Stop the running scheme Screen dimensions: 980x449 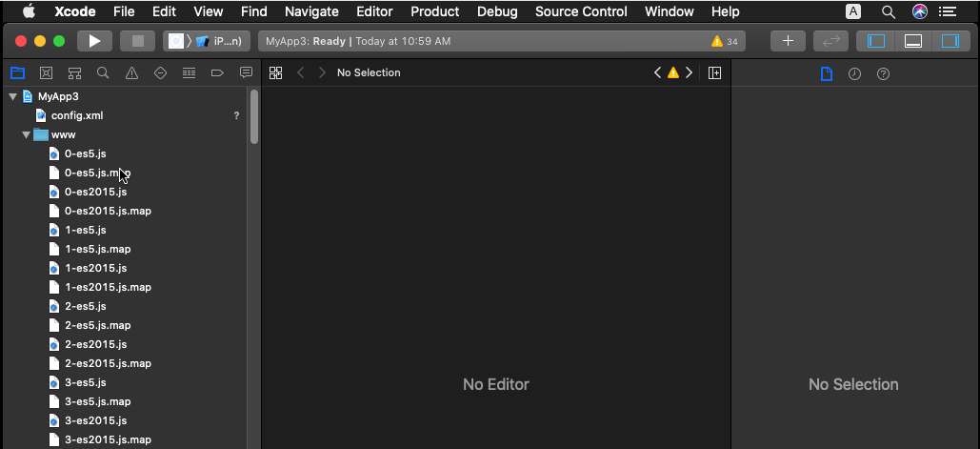[137, 41]
